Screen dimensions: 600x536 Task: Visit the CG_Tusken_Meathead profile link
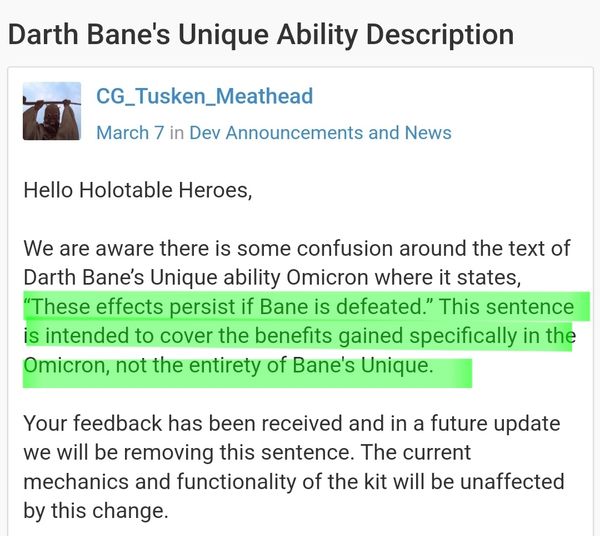coord(204,96)
